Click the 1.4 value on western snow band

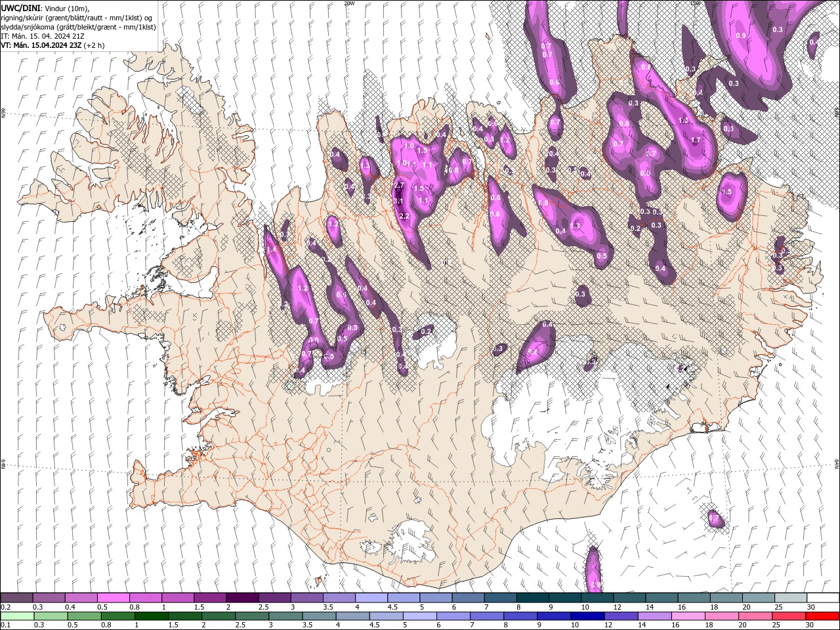pyautogui.click(x=272, y=250)
